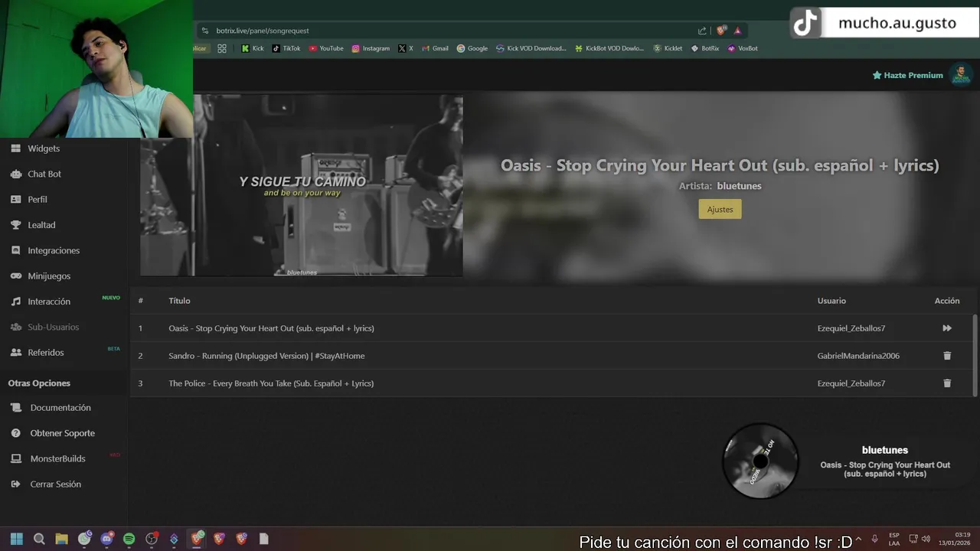Open the Documentación link

pyautogui.click(x=60, y=408)
